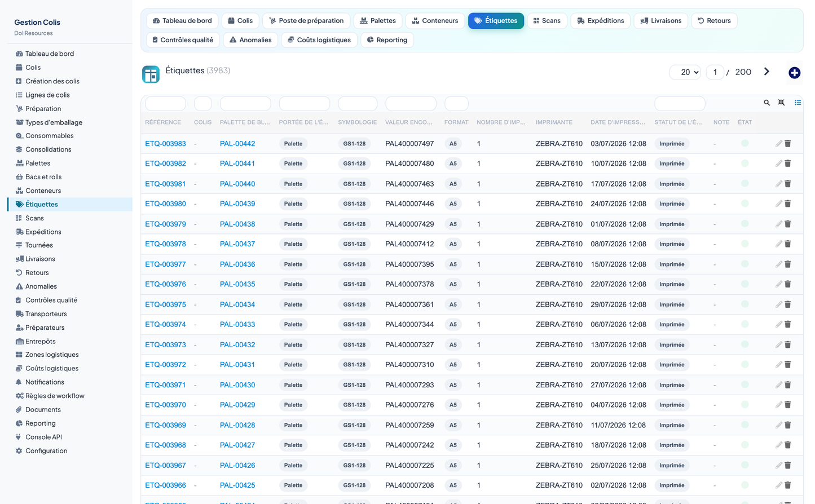Go to the next page with the chevron arrow
Viewport: 815px width, 504px height.
[x=766, y=72]
